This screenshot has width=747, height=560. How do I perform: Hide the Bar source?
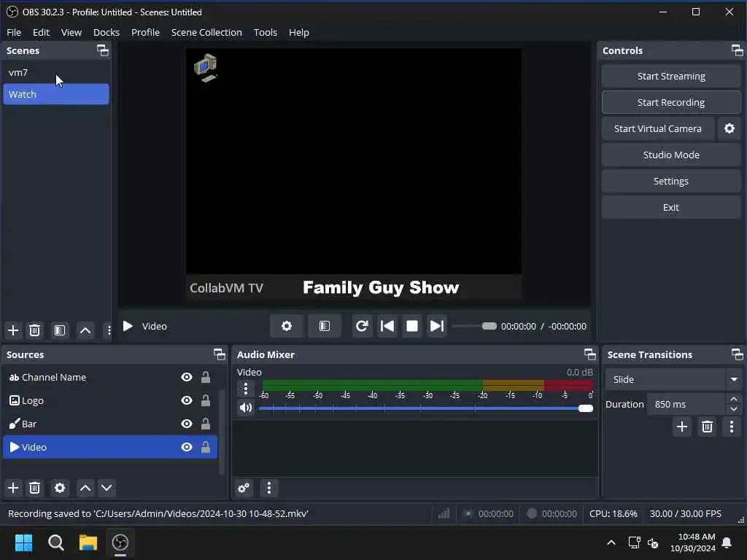click(x=187, y=424)
